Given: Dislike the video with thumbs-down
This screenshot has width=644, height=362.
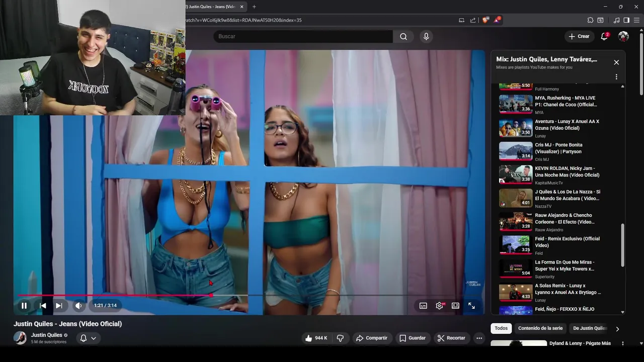Looking at the screenshot, I should (x=340, y=338).
